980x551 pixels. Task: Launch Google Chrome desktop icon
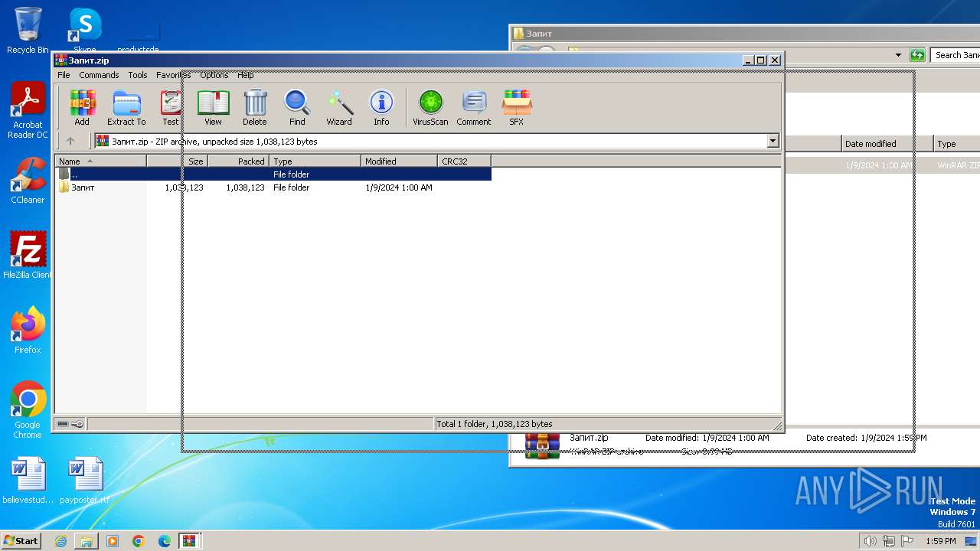(x=28, y=409)
